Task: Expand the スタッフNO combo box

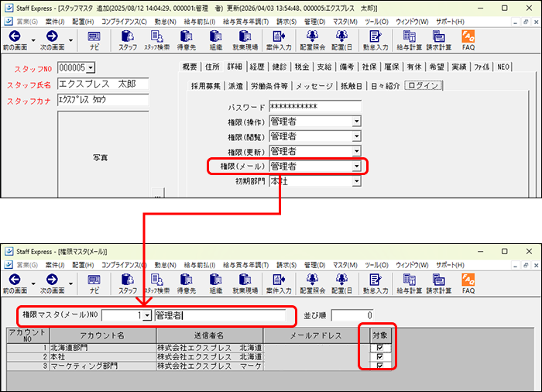Action: pyautogui.click(x=91, y=68)
